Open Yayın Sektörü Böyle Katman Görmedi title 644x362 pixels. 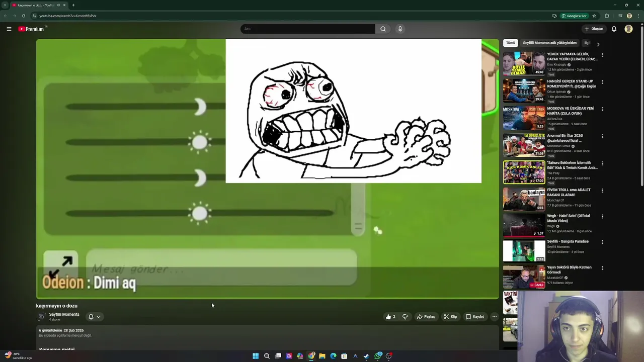click(x=569, y=270)
